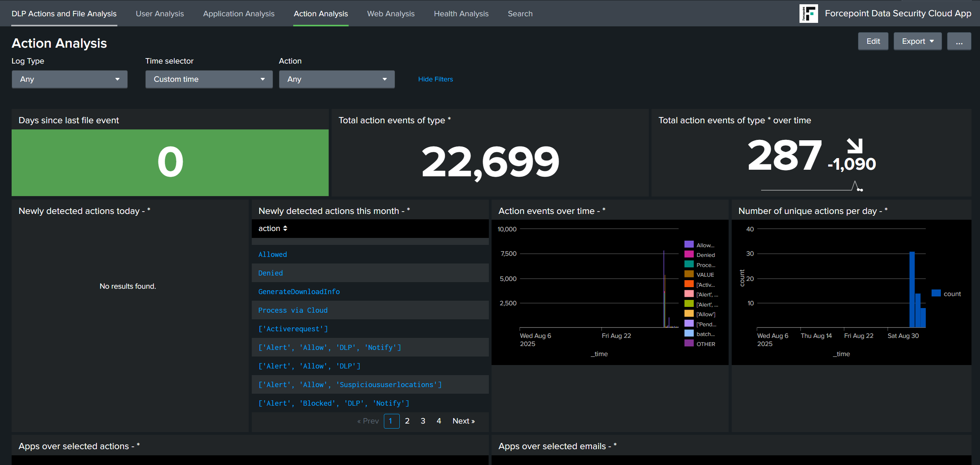
Task: Click Next in the table pagination
Action: (463, 421)
